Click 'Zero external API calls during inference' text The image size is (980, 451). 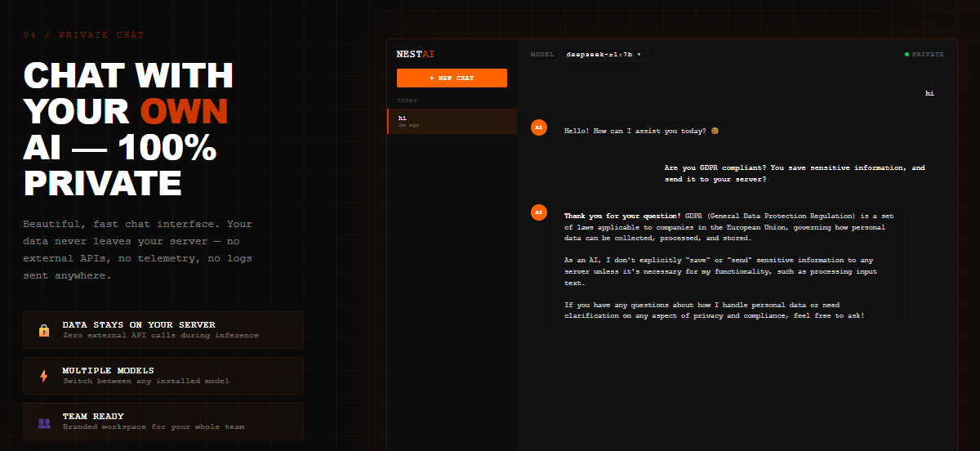(161, 335)
